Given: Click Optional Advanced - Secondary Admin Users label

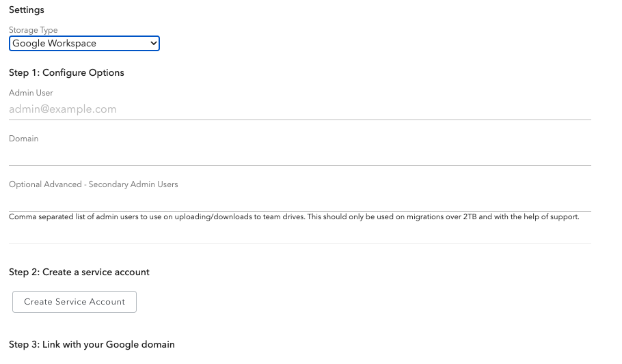Looking at the screenshot, I should point(94,184).
